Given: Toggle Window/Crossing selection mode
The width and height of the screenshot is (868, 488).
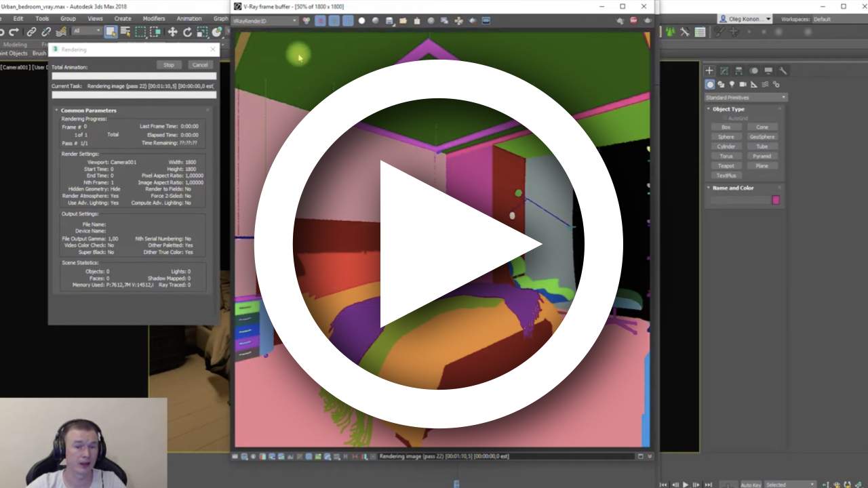Looking at the screenshot, I should click(155, 32).
